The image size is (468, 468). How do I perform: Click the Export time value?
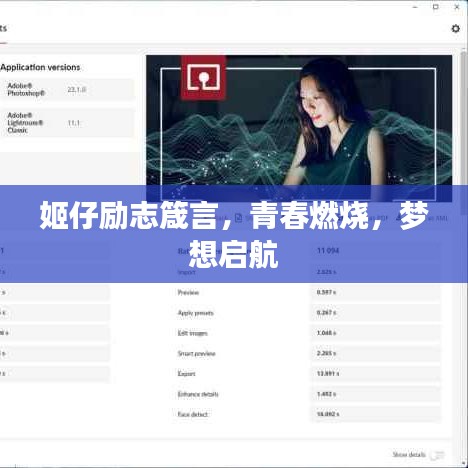pos(328,374)
